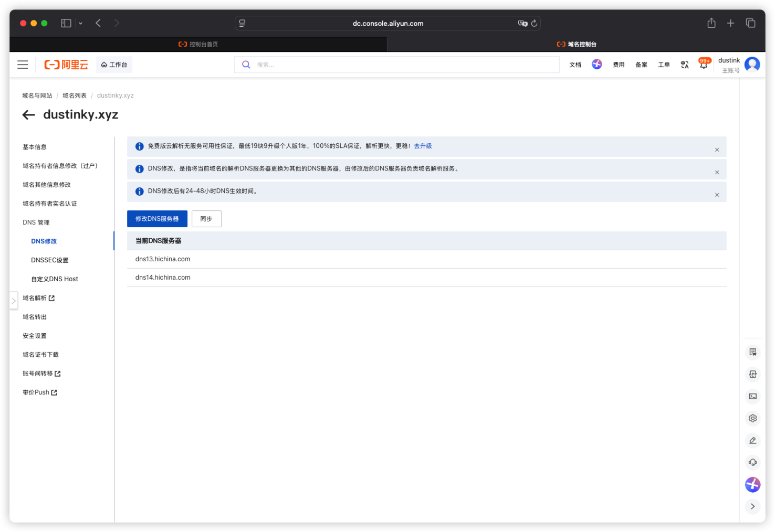Dismiss the free-version SLA notice

point(717,150)
